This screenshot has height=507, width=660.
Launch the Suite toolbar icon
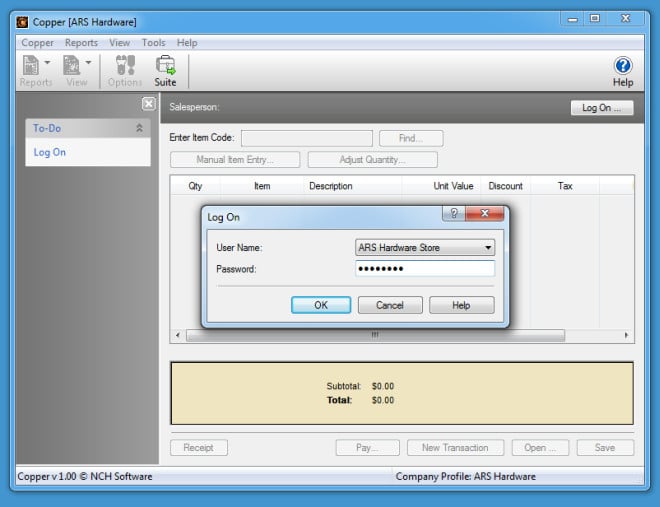click(165, 71)
